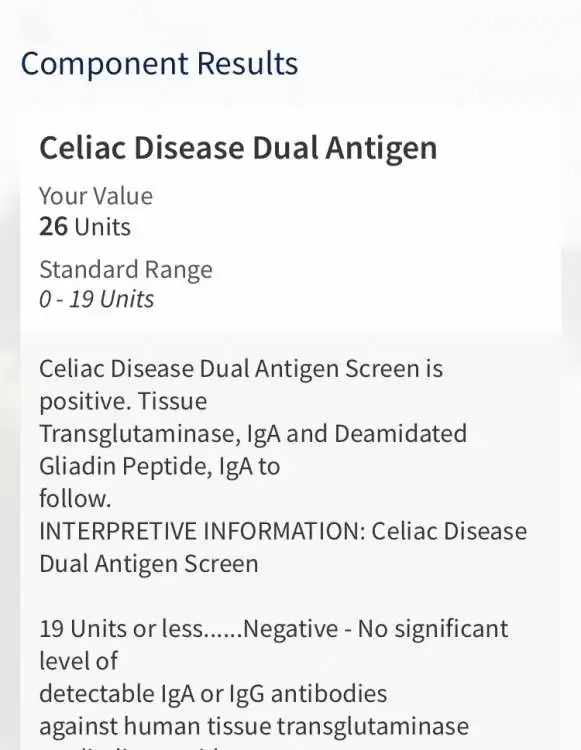Select the Standard Range label

tap(126, 270)
